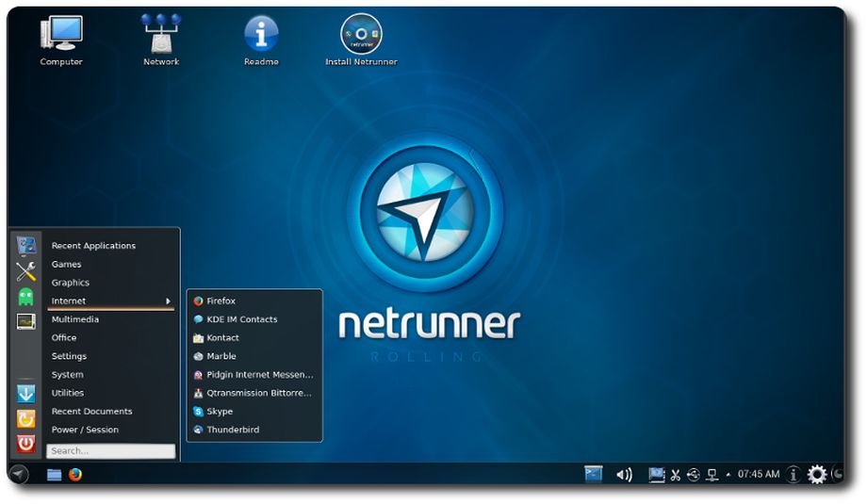Viewport: 867px width, 504px height.
Task: Click the green ghost icon in sidebar
Action: pos(26,297)
